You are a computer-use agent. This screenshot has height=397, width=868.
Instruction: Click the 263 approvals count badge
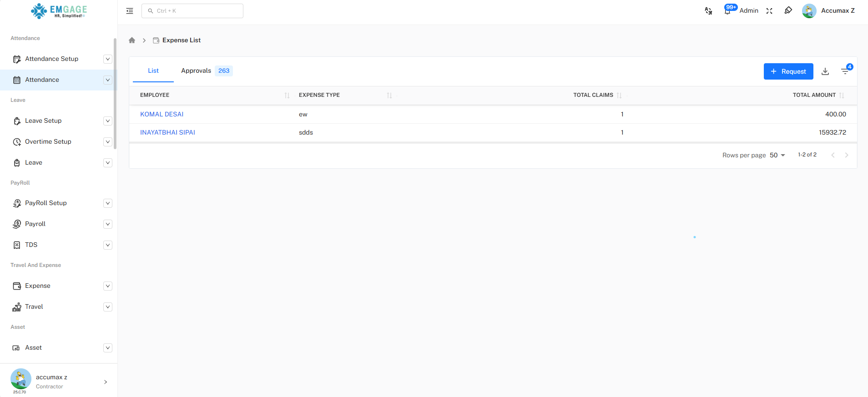[x=224, y=70]
